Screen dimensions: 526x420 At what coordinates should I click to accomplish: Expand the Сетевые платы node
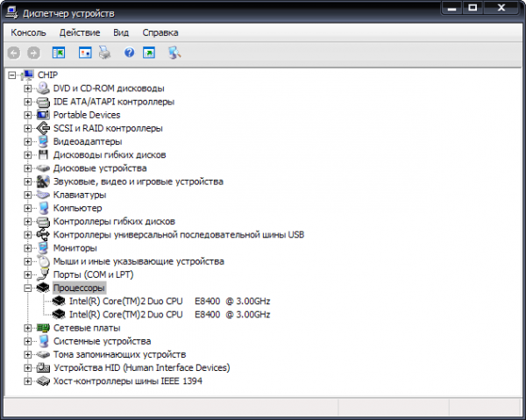pos(27,328)
